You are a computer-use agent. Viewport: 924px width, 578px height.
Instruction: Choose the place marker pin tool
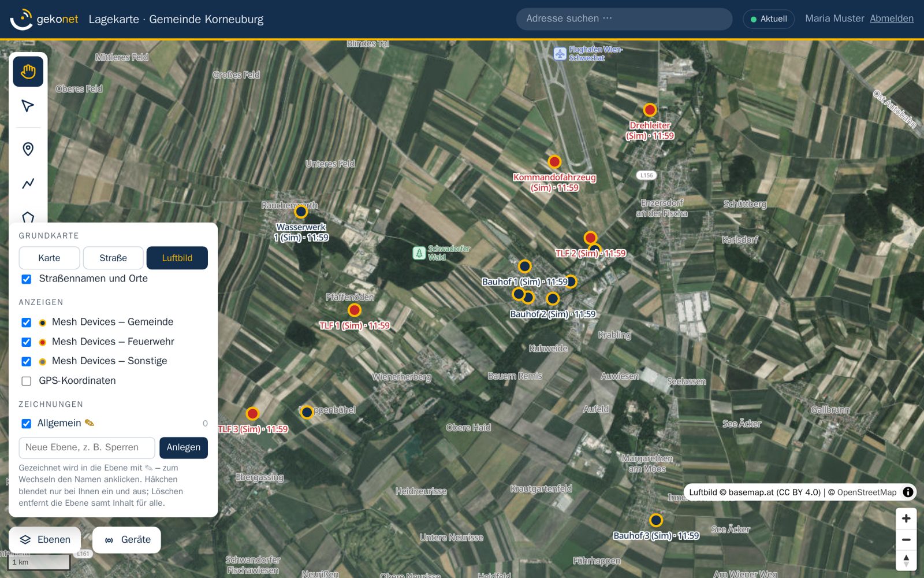28,149
